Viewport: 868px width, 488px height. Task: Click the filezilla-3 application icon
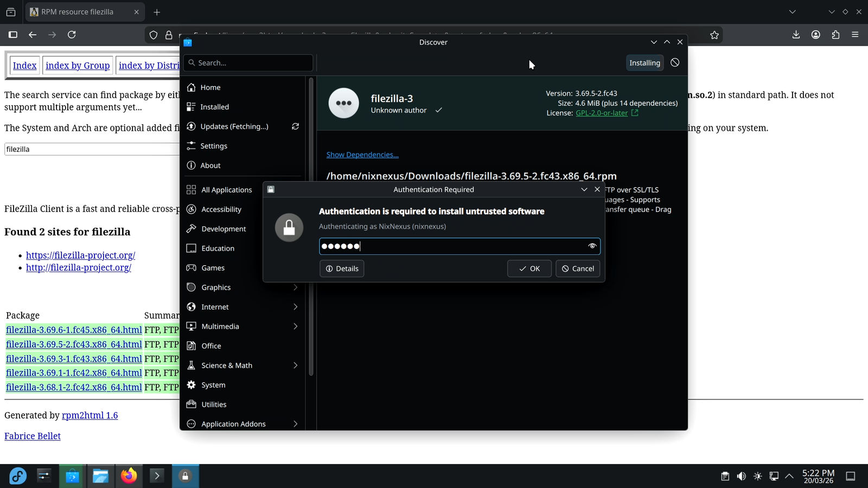click(x=344, y=103)
